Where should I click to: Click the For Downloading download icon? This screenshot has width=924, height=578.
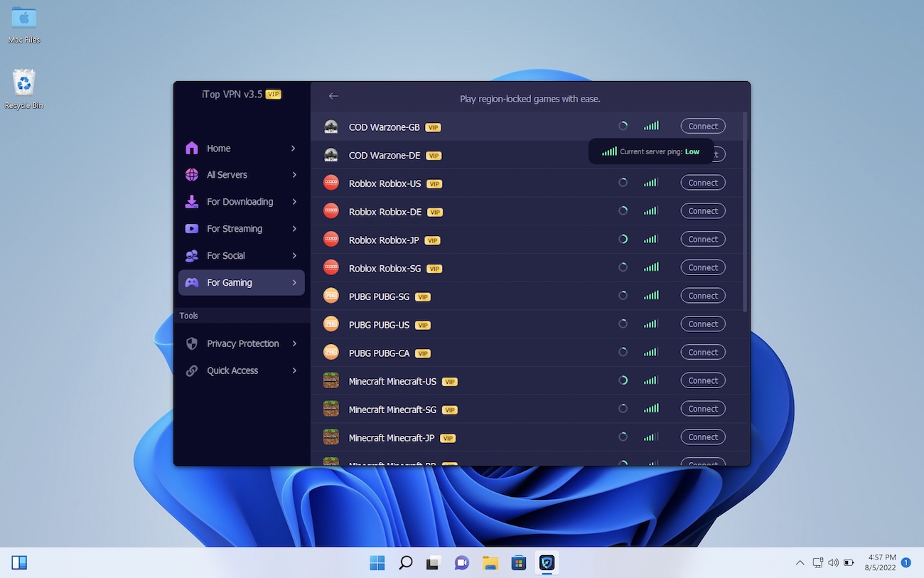[x=191, y=201]
